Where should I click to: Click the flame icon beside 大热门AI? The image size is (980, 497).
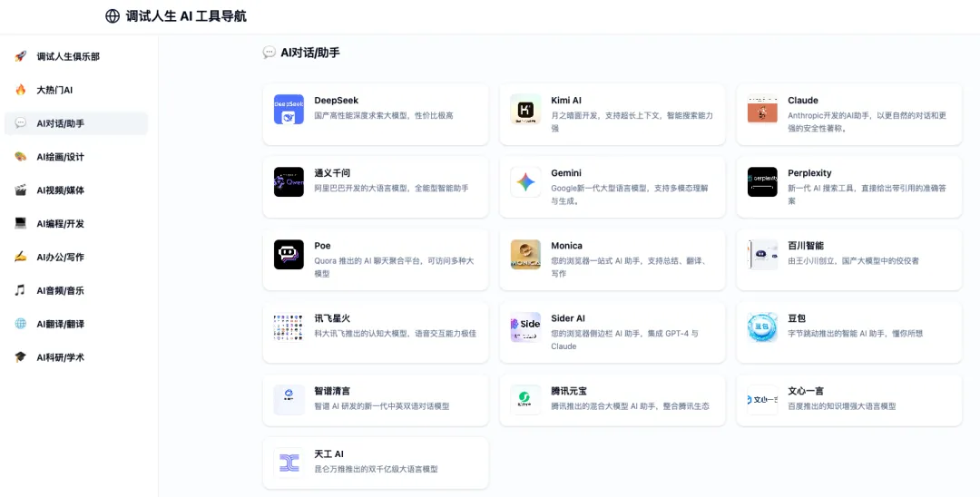point(21,90)
